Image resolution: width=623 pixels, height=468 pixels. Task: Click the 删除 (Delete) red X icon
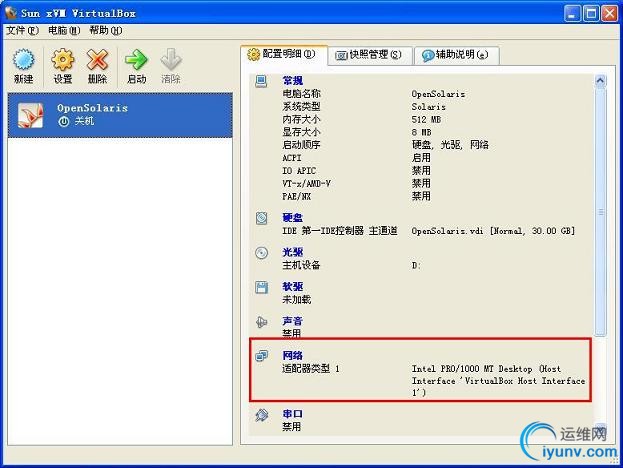tap(97, 60)
